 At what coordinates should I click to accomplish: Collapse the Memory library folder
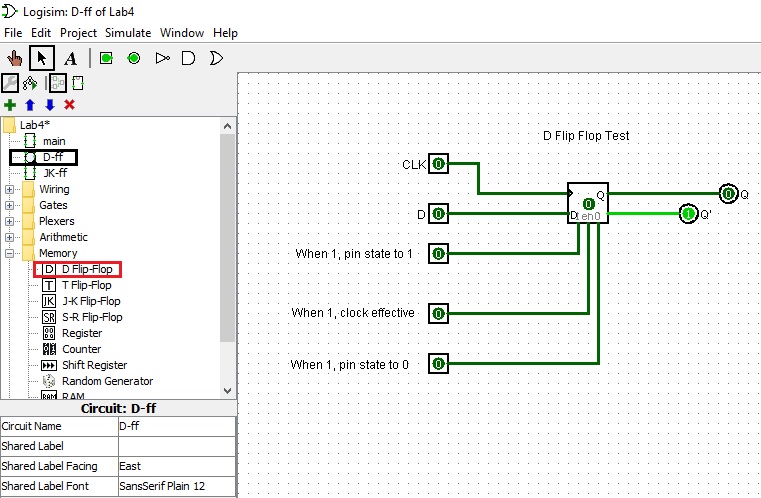click(x=9, y=253)
